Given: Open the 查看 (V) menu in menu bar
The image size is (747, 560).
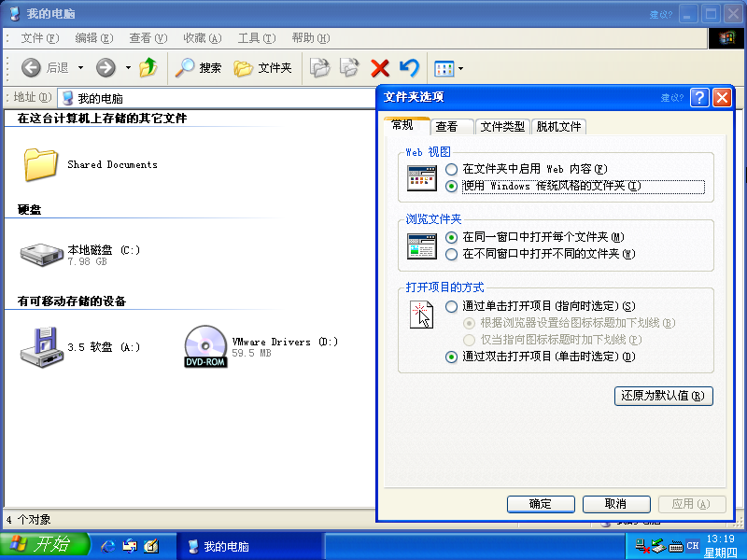Looking at the screenshot, I should pos(148,38).
